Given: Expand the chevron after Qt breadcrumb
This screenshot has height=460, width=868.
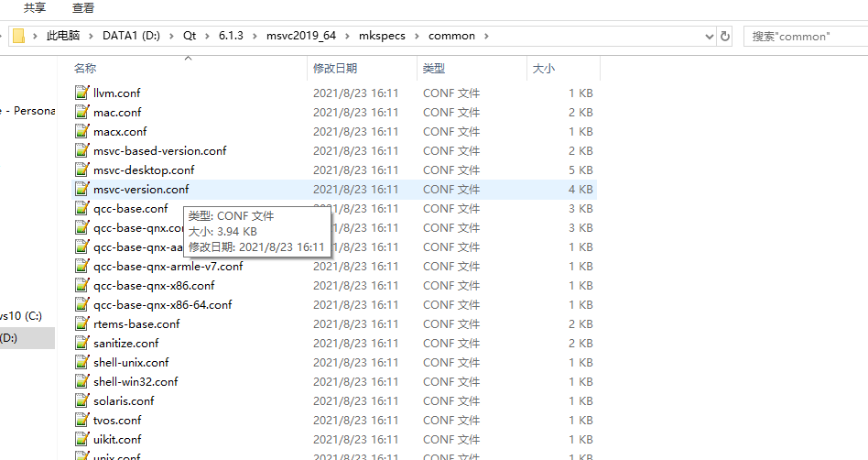Looking at the screenshot, I should tap(207, 36).
